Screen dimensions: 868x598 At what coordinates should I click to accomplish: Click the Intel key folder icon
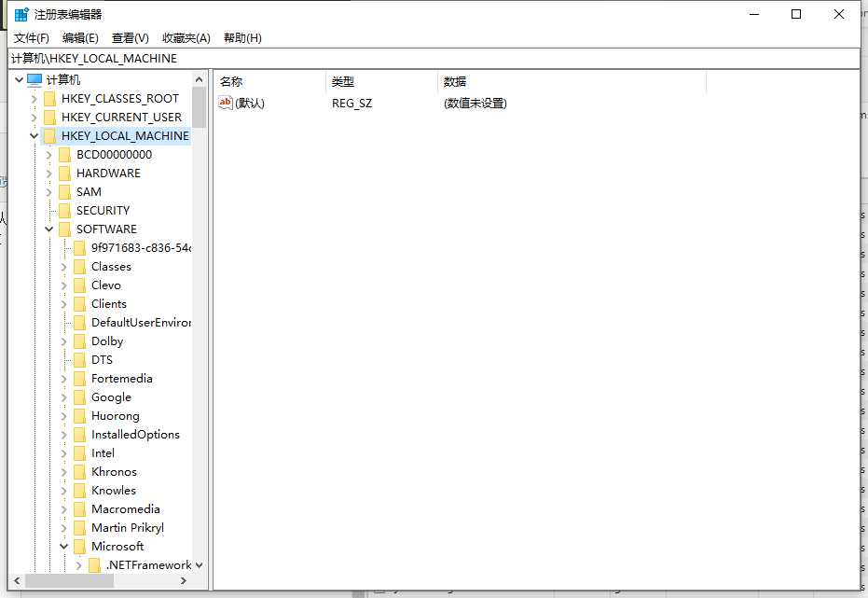[x=78, y=452]
